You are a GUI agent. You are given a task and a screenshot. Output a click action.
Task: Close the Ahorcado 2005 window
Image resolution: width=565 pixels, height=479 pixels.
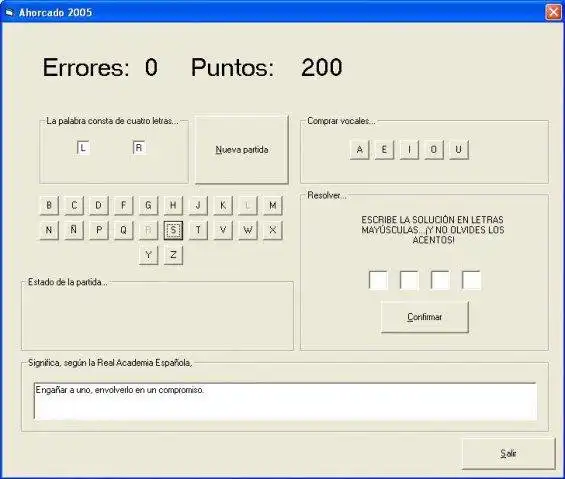pyautogui.click(x=553, y=12)
